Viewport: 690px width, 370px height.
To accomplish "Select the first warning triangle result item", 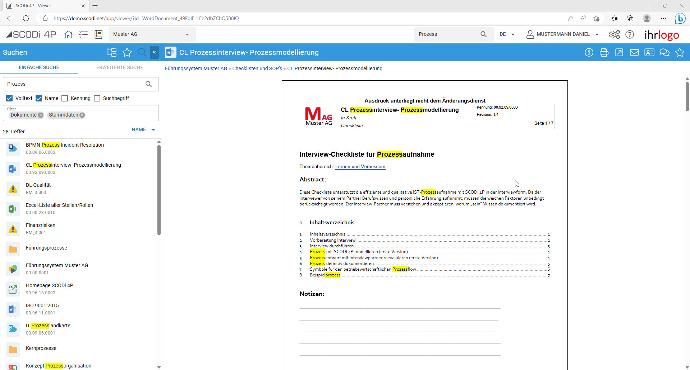I will [x=79, y=188].
